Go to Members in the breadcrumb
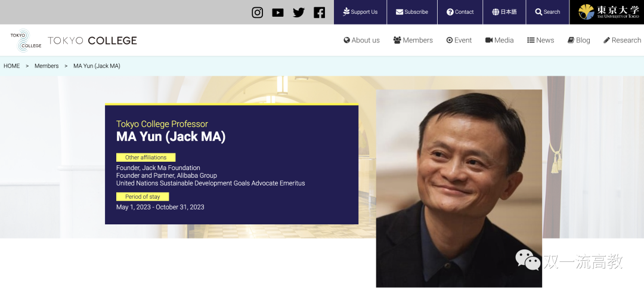644x290 pixels. click(x=47, y=66)
